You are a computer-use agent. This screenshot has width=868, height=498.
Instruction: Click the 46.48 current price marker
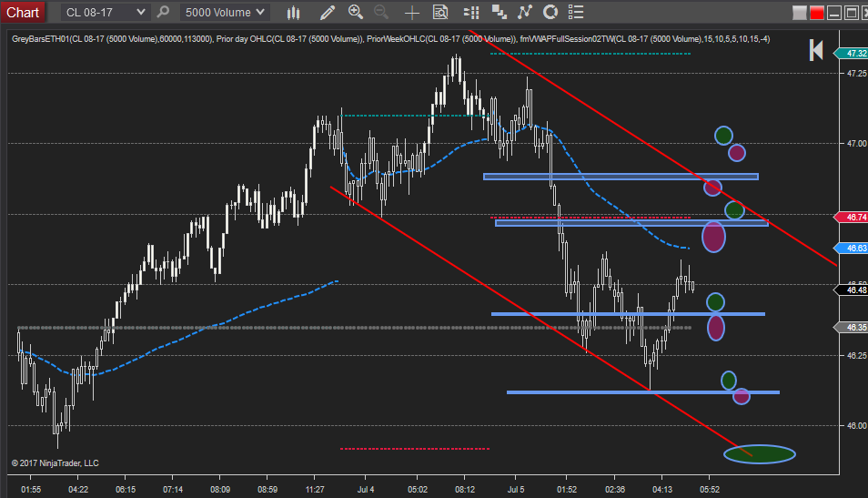tap(852, 290)
